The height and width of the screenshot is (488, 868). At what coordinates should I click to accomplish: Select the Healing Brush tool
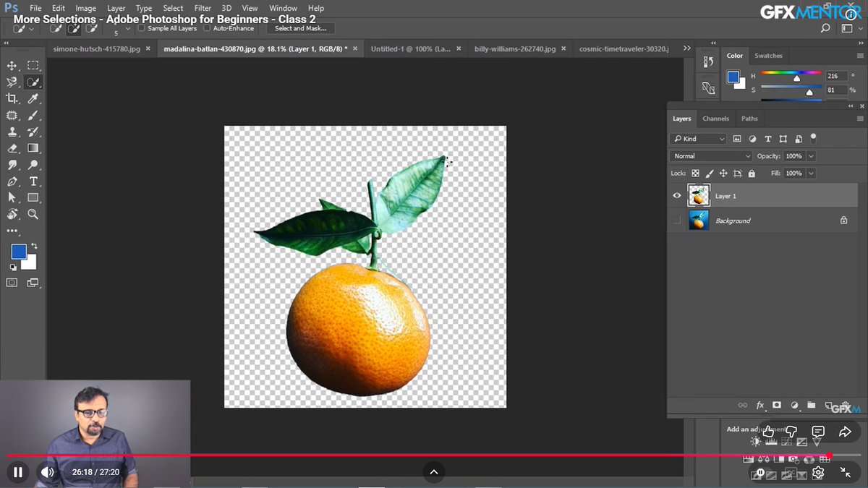(x=12, y=116)
